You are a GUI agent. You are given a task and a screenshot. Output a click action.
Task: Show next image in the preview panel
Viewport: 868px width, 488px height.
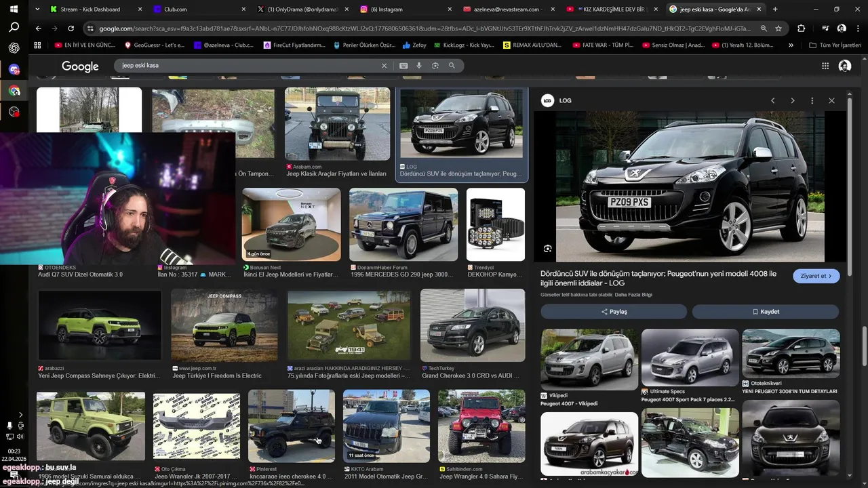tap(792, 100)
